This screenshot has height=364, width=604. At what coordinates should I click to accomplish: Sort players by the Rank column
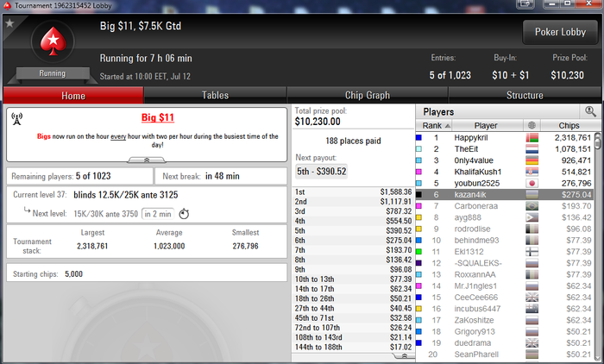click(434, 126)
